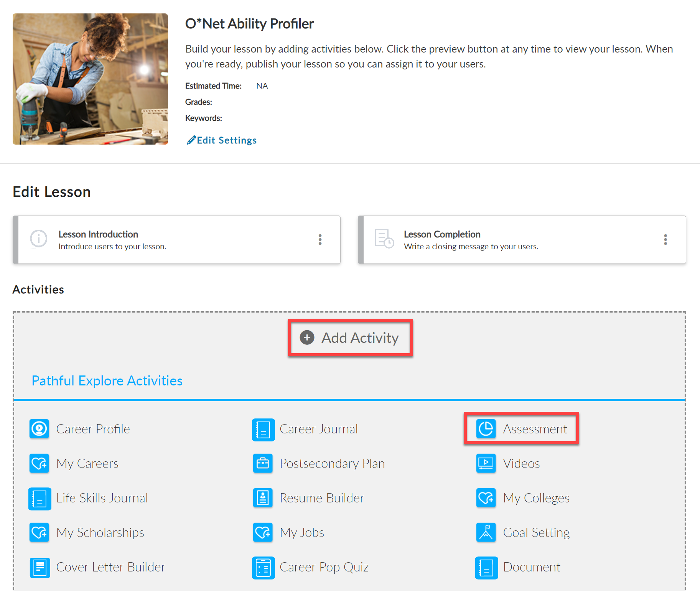Select the Life Skills Journal activity
700x591 pixels.
point(102,498)
